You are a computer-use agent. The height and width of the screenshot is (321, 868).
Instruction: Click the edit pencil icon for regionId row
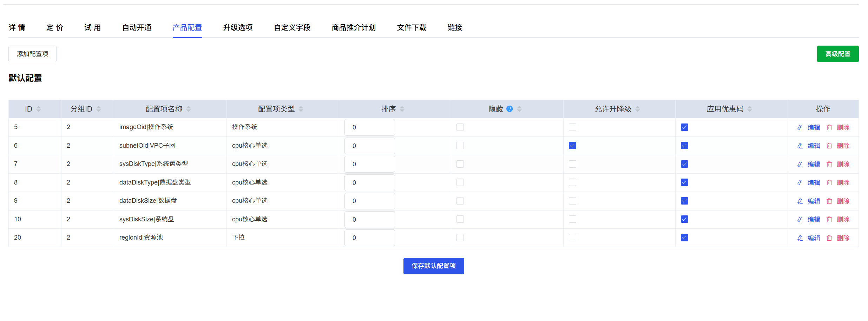(800, 238)
